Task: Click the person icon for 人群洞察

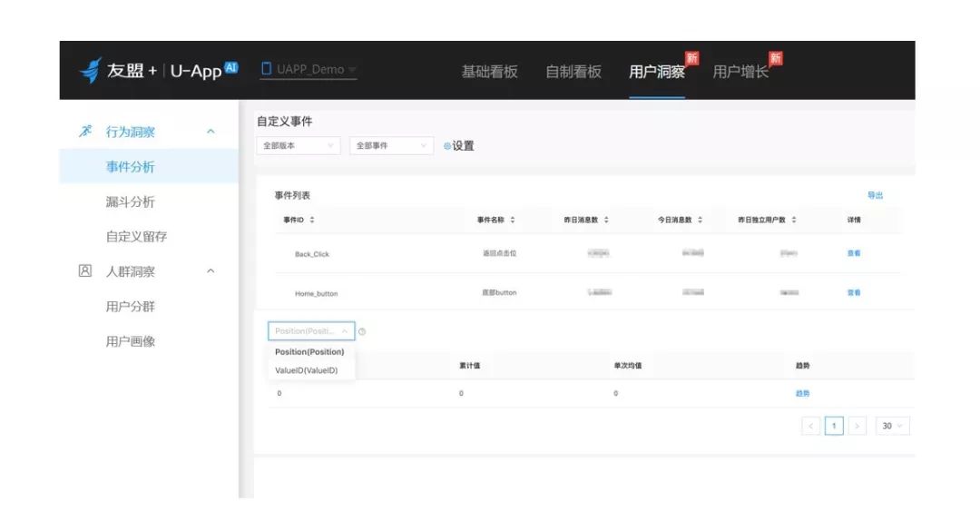Action: click(85, 270)
